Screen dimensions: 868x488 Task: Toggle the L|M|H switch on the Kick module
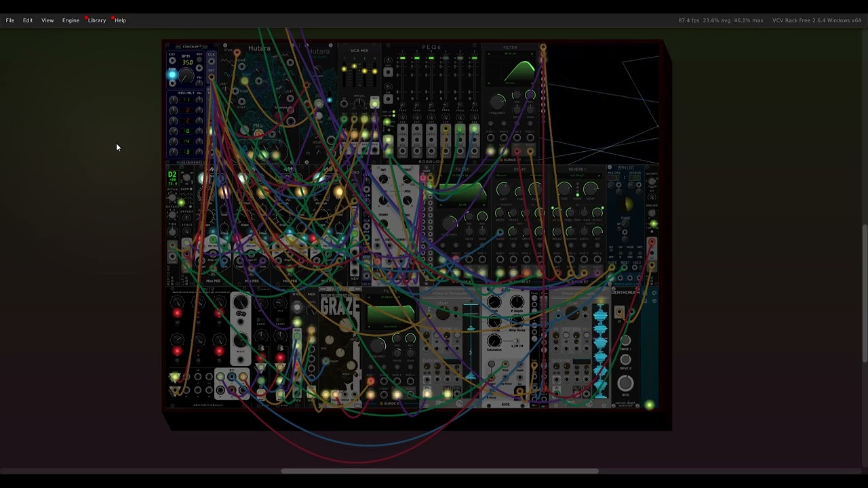tap(515, 341)
